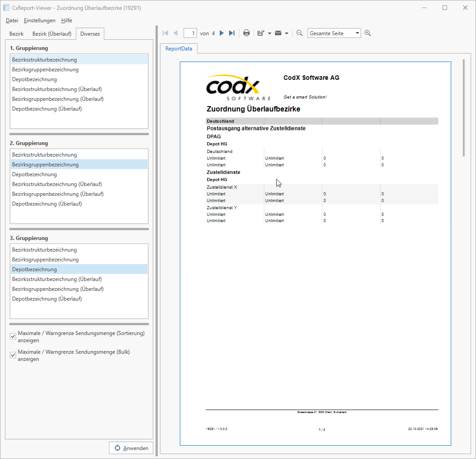Print the report
The height and width of the screenshot is (459, 476).
point(246,33)
